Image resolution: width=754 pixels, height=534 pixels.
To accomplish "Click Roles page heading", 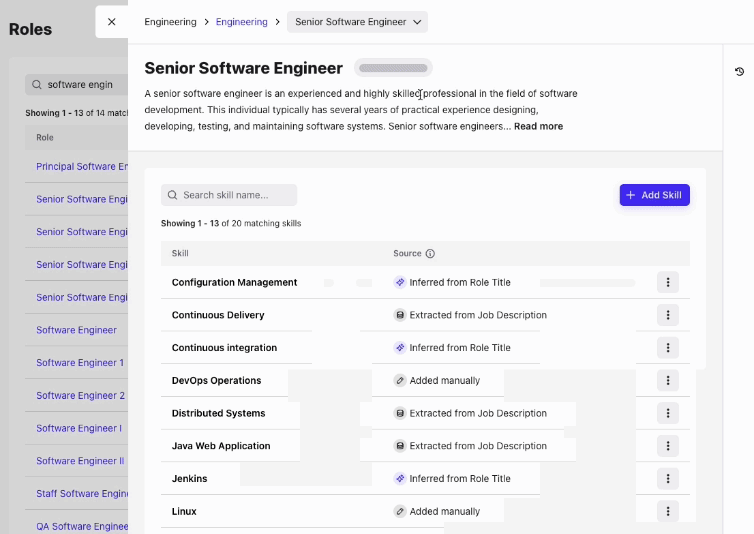I will click(30, 29).
